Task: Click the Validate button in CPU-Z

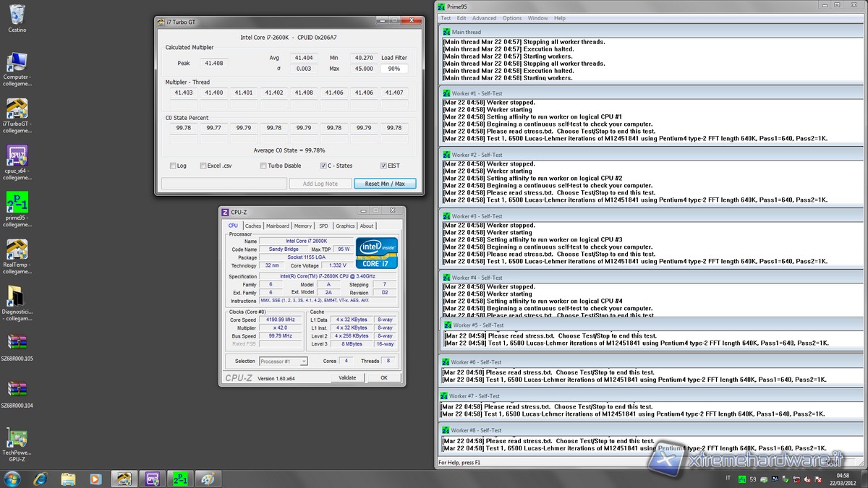Action: click(347, 377)
